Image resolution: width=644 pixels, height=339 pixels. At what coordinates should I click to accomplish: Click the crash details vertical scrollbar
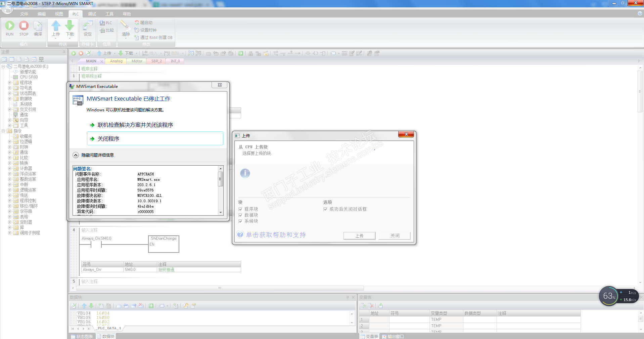pos(221,190)
